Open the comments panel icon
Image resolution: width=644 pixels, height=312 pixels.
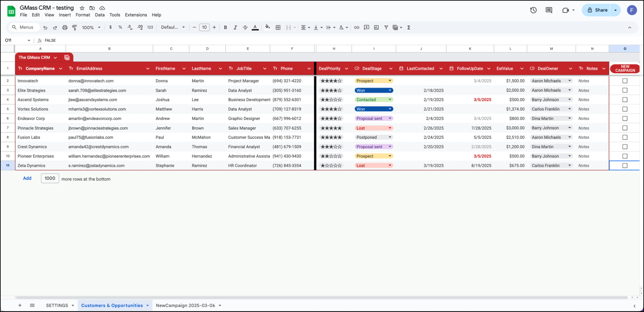(549, 10)
